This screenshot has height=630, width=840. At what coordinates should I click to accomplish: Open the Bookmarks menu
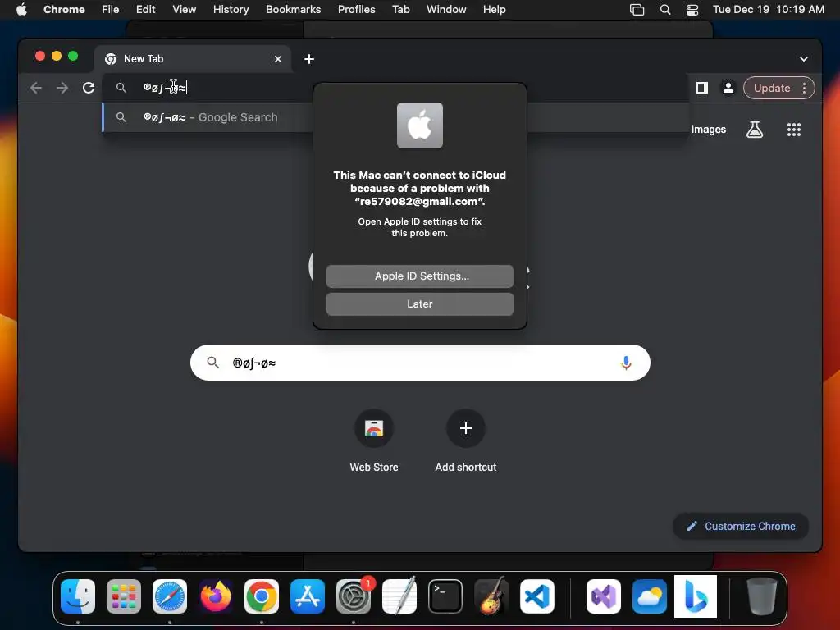tap(293, 10)
